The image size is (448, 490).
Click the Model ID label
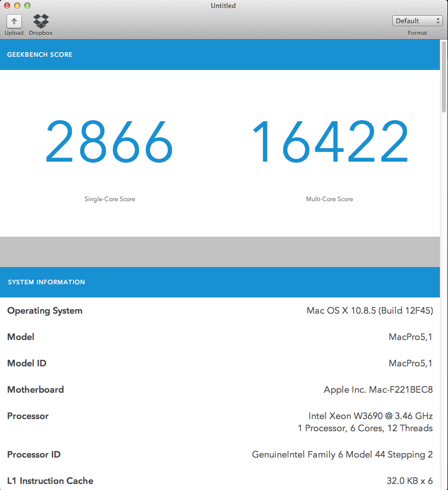[26, 363]
